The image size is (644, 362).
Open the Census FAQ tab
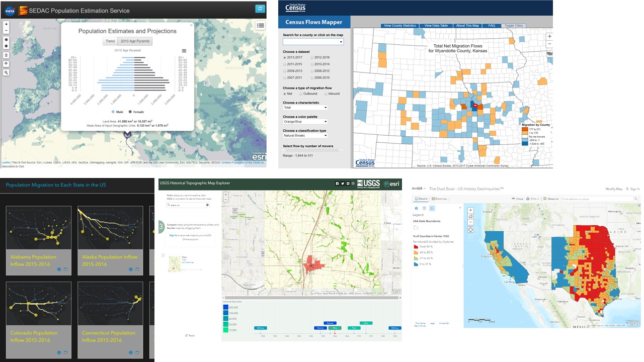click(492, 26)
